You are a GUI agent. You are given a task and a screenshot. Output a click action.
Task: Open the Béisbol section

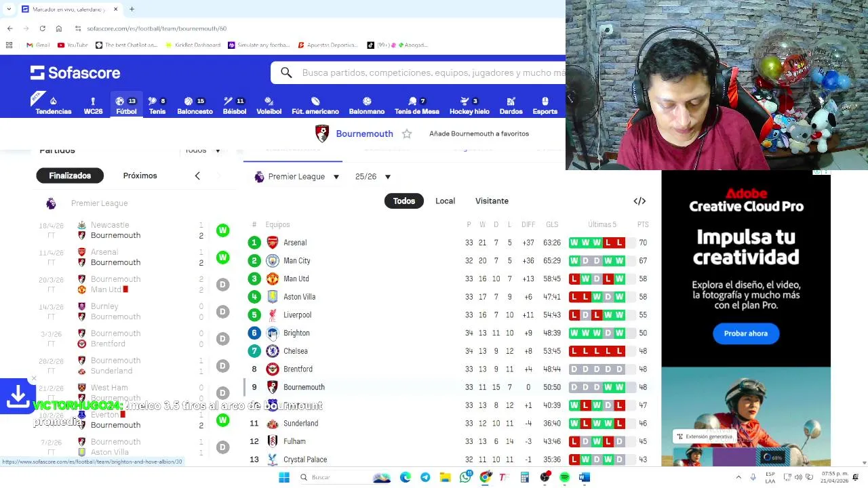(x=235, y=105)
